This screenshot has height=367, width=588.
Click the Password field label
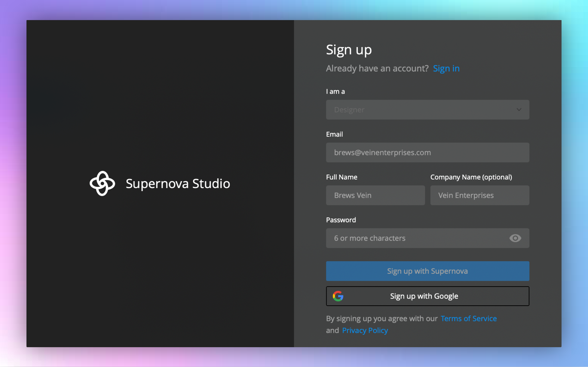(341, 220)
